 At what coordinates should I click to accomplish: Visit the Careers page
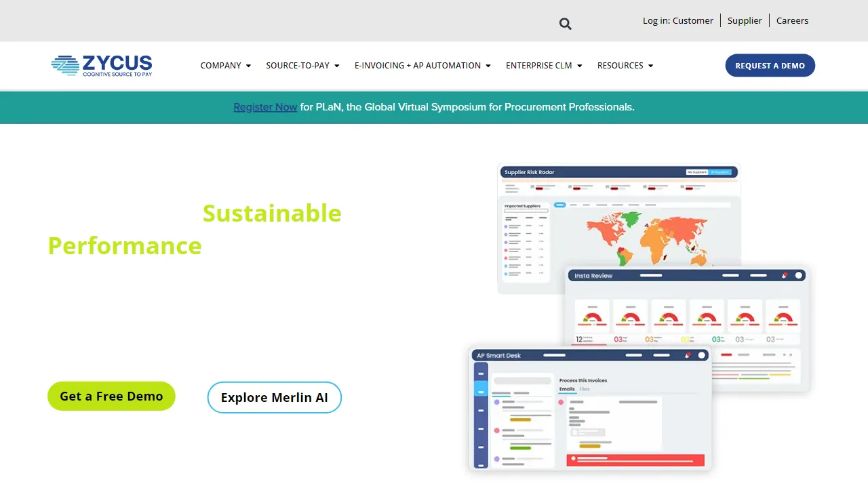[x=792, y=20]
